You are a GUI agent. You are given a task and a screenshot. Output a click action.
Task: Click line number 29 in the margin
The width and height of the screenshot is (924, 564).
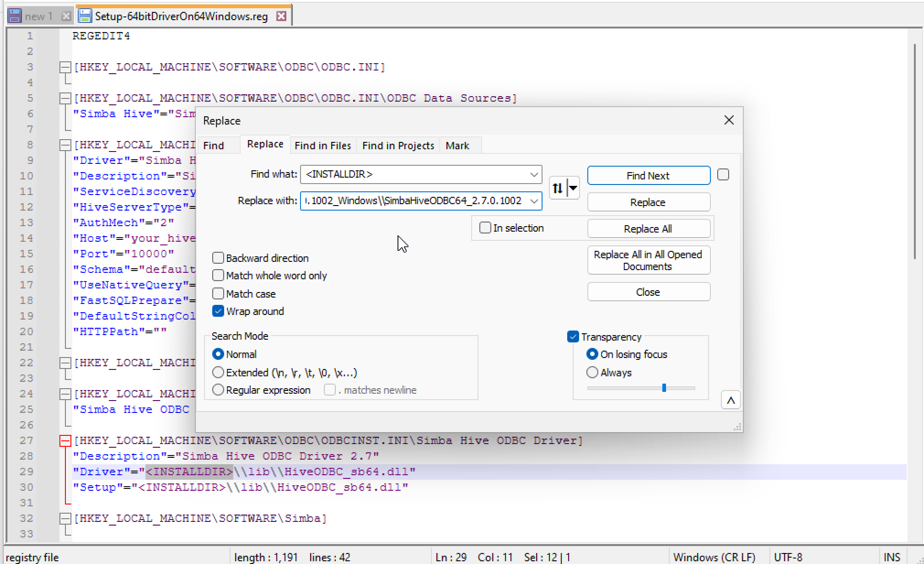(x=27, y=472)
